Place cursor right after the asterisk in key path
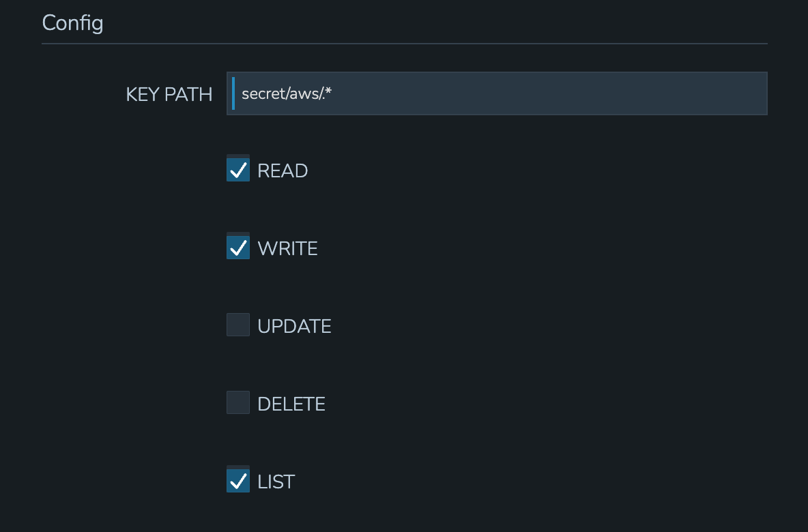The width and height of the screenshot is (808, 532). pos(332,93)
